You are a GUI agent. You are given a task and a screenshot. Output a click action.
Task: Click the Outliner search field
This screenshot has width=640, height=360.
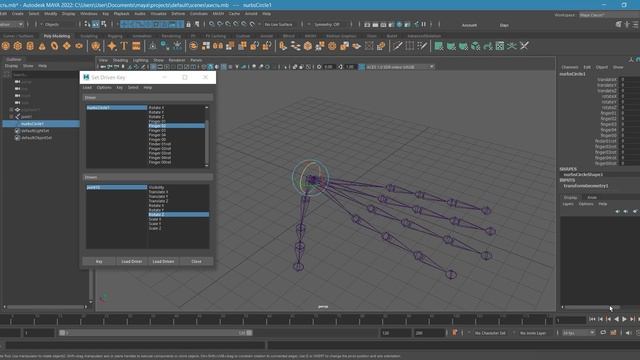[x=45, y=75]
